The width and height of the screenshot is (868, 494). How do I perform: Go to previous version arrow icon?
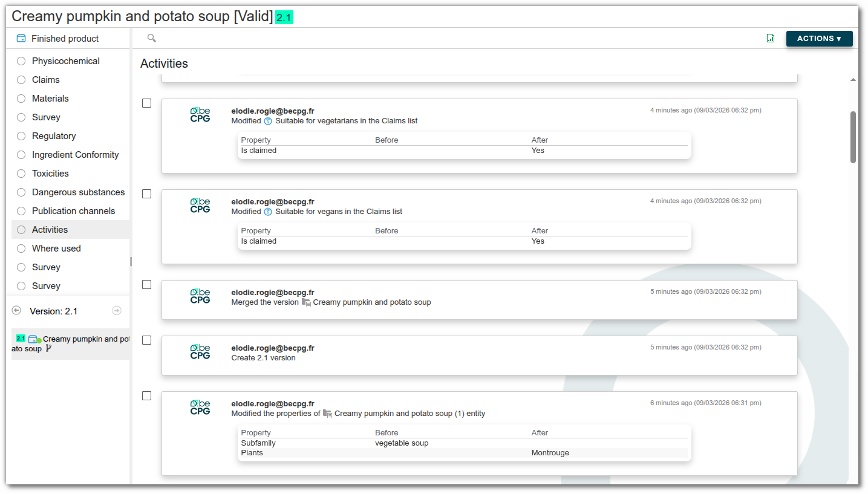point(16,310)
